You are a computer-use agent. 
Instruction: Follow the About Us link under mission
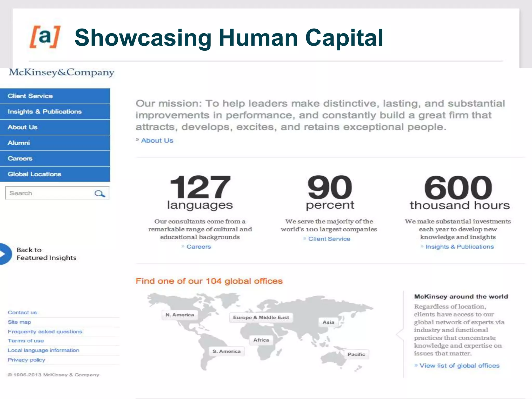coord(157,141)
